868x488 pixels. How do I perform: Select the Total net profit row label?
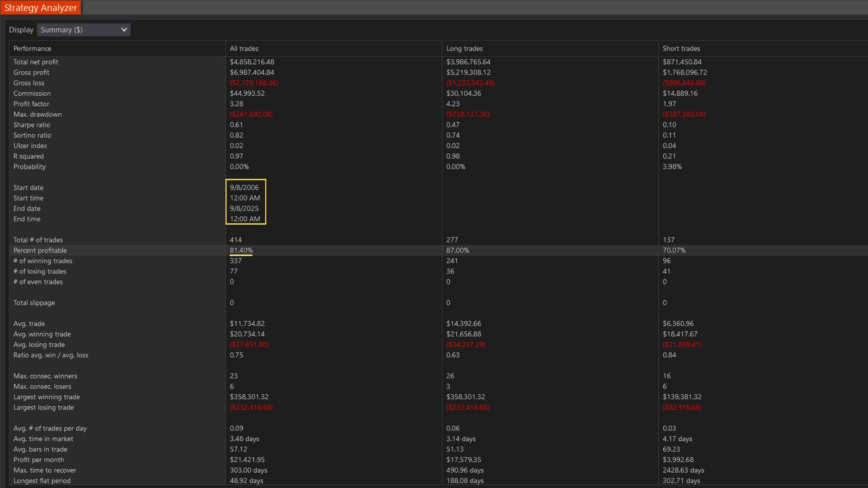36,62
